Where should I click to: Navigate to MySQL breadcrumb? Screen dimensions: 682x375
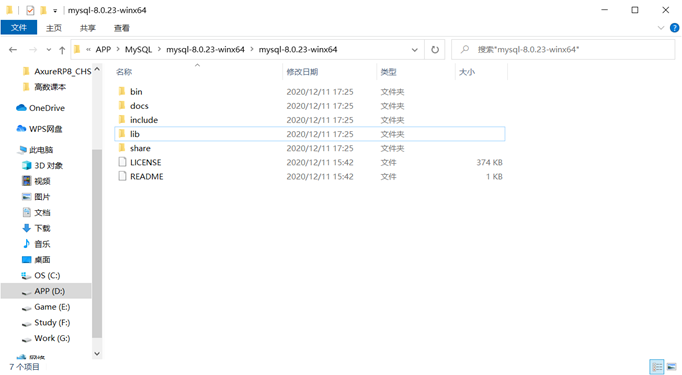click(x=138, y=50)
